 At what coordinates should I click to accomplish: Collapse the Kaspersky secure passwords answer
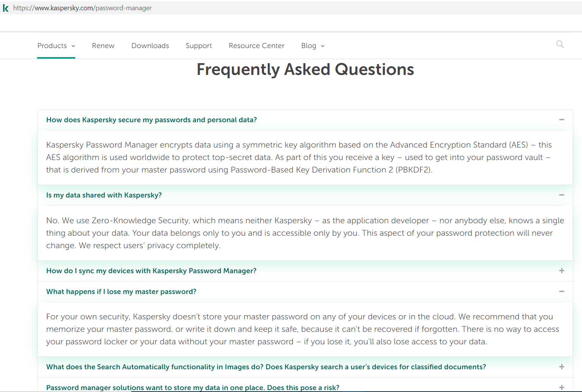pyautogui.click(x=562, y=120)
